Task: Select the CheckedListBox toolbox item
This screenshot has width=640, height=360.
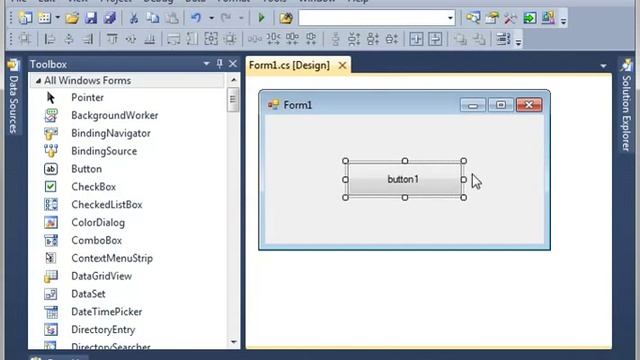Action: [x=107, y=205]
